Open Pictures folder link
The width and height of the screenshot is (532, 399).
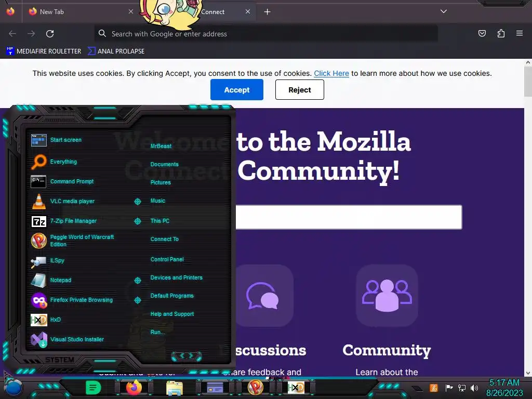(x=161, y=182)
